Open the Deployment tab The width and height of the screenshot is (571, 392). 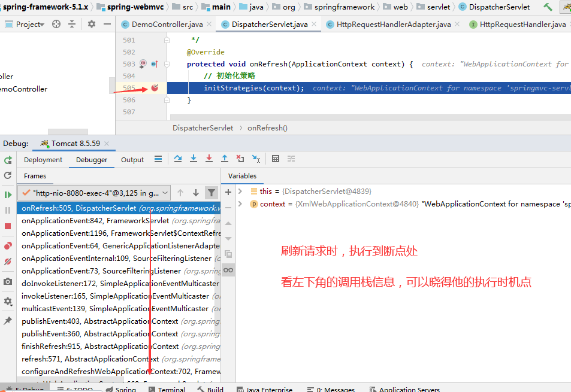(43, 160)
